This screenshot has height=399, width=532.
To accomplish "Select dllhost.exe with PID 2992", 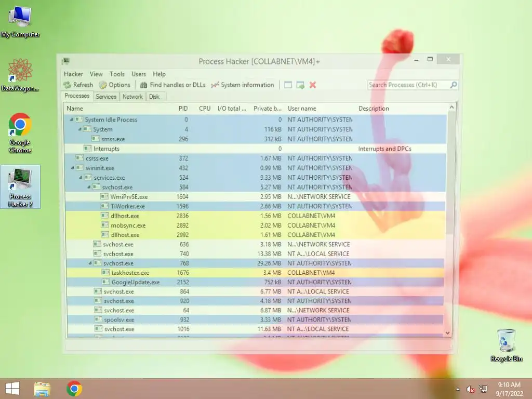I will 255,235.
